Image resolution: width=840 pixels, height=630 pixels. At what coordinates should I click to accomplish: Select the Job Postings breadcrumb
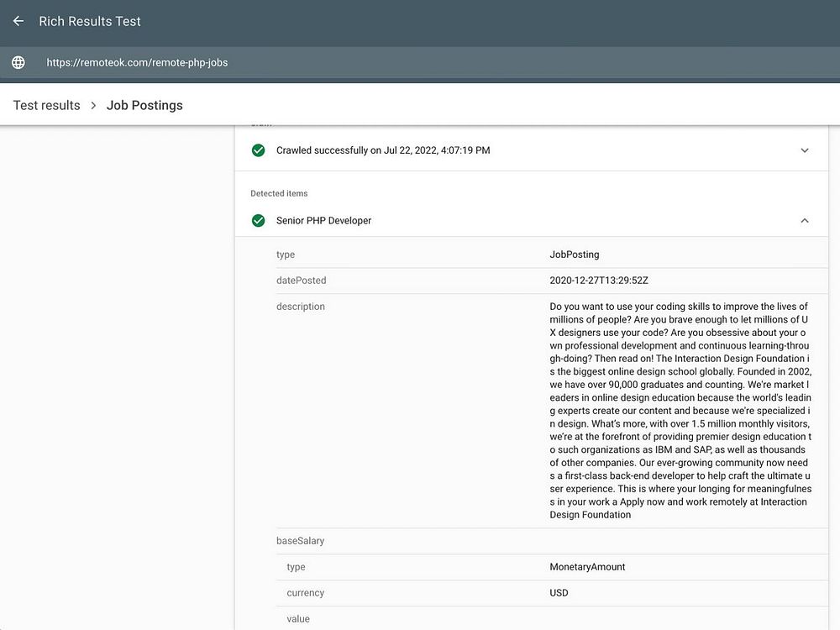coord(144,105)
